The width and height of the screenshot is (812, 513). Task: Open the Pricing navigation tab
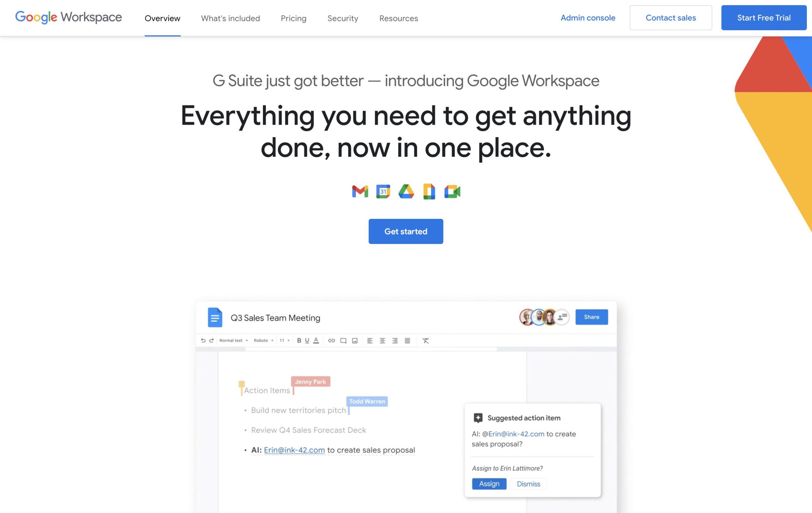click(294, 17)
